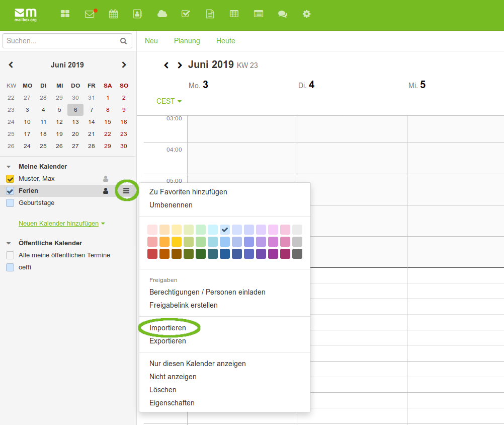Open the Presentation slides icon
504x425 pixels.
click(x=259, y=14)
